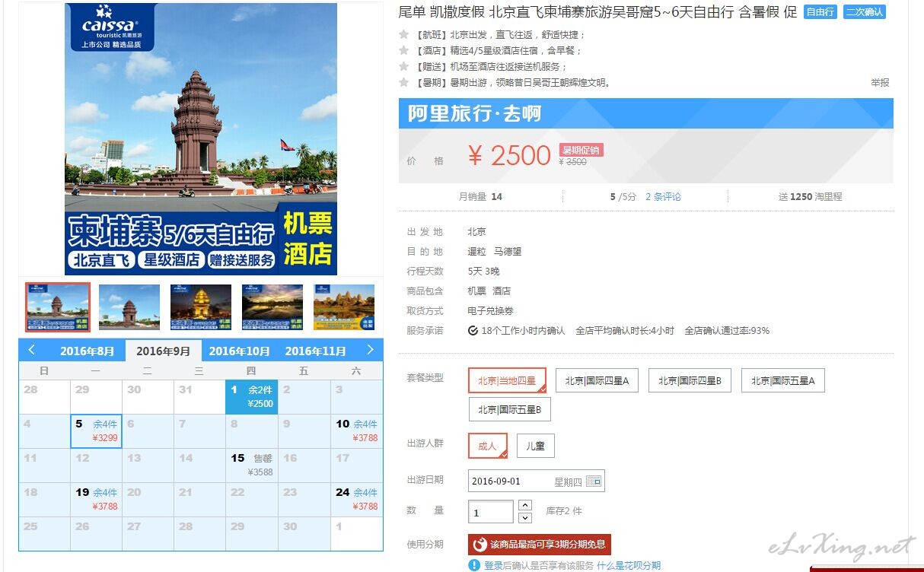Open the date picker calendar icon
The width and height of the screenshot is (924, 572).
(594, 481)
